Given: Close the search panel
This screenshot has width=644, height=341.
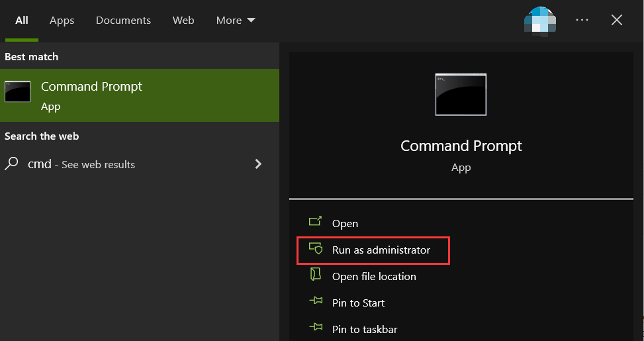Looking at the screenshot, I should coord(616,20).
